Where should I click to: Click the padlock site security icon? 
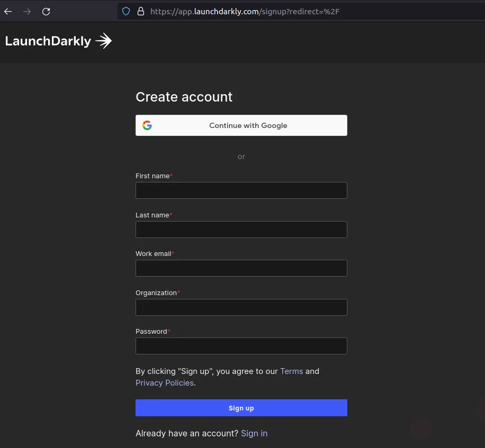click(141, 12)
